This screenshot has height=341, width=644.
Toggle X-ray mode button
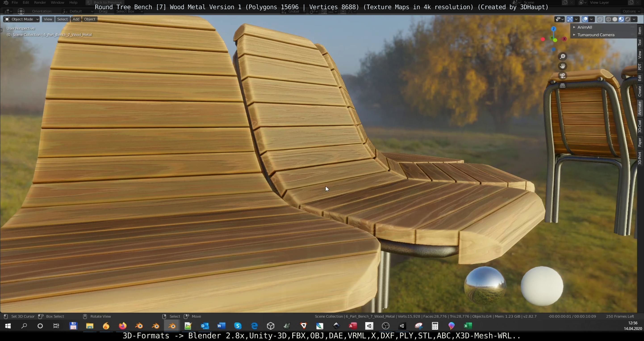[600, 19]
